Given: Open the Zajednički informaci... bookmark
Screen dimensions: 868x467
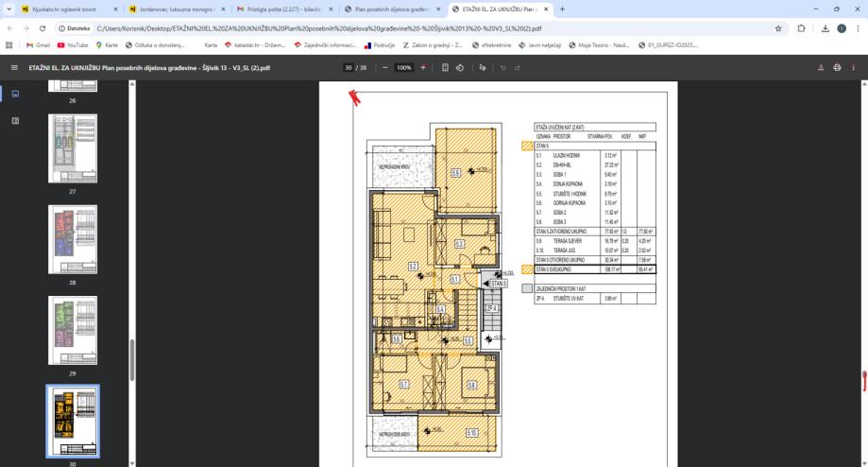Looking at the screenshot, I should pos(326,44).
